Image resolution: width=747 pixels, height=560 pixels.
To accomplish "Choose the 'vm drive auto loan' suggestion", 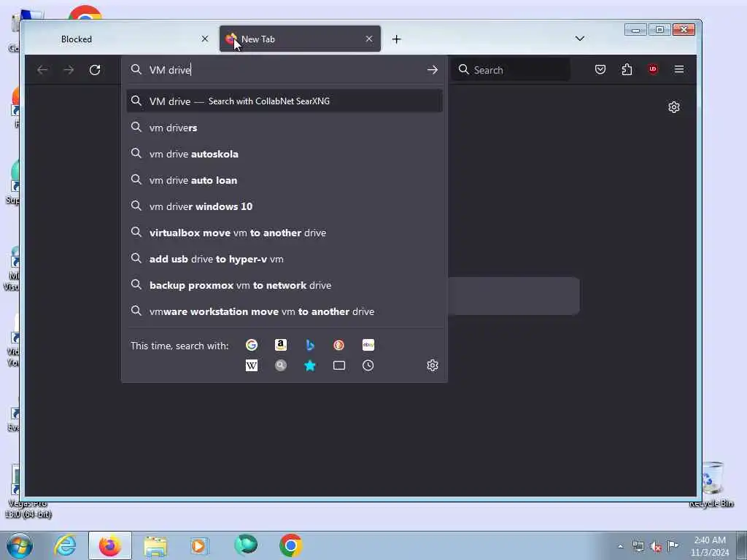I will (x=285, y=180).
